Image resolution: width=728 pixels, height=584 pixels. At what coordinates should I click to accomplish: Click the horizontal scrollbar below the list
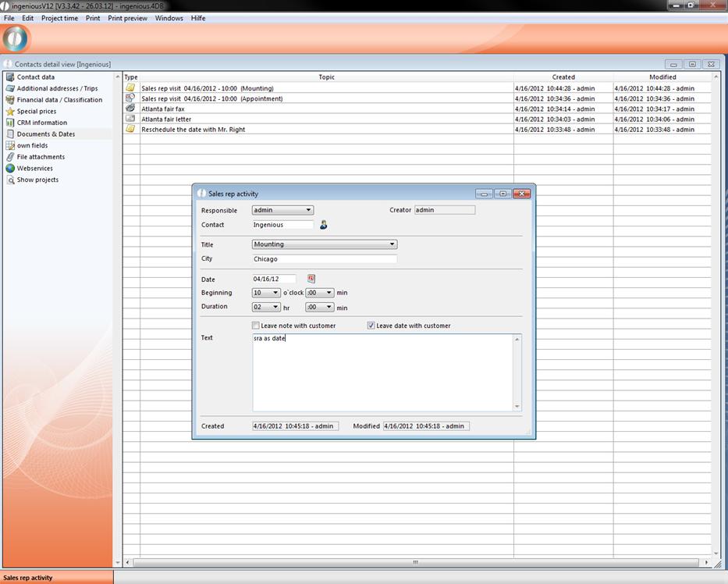click(x=417, y=562)
